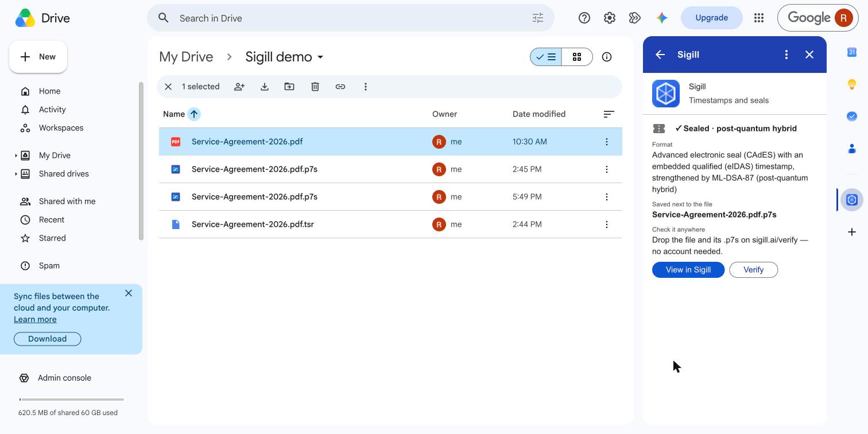This screenshot has height=434, width=868.
Task: Open the Google apps grid
Action: click(759, 18)
